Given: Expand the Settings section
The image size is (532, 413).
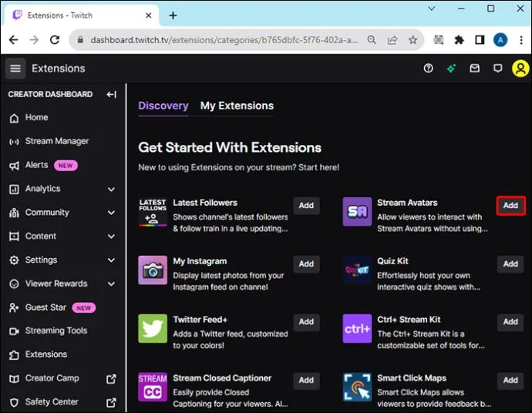Looking at the screenshot, I should 111,260.
